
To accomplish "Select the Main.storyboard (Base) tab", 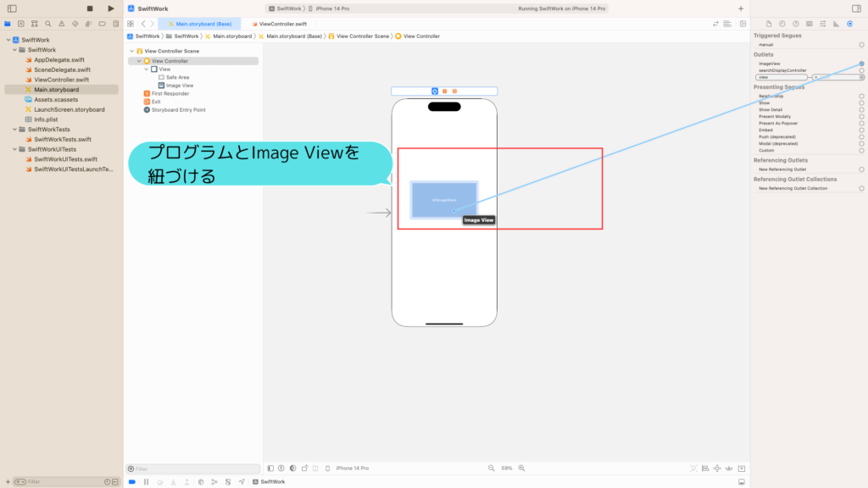I will pos(199,24).
